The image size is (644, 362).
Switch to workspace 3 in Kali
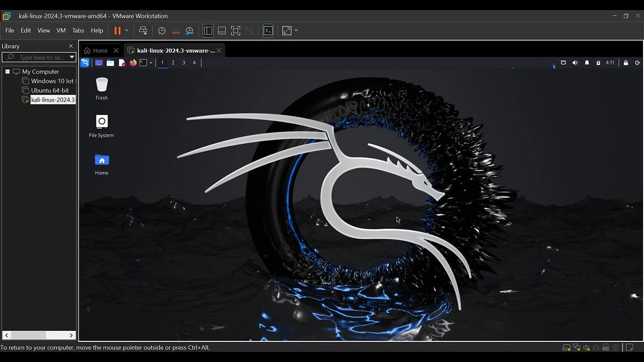click(x=184, y=63)
